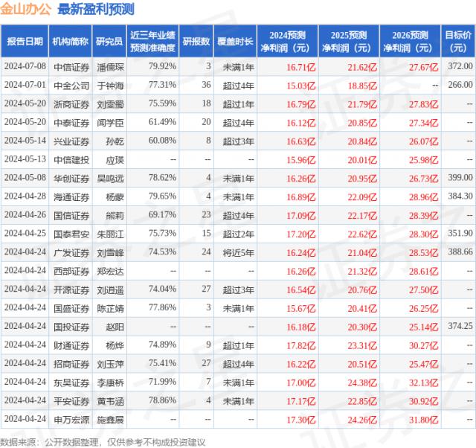Click the 中信证券 institution cell
Screen dimensions: 476x448
click(71, 67)
